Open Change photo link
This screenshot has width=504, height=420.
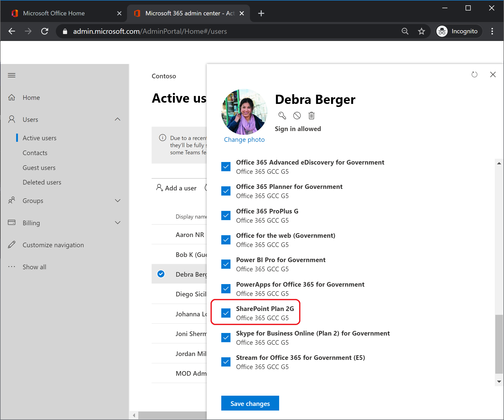pos(244,139)
